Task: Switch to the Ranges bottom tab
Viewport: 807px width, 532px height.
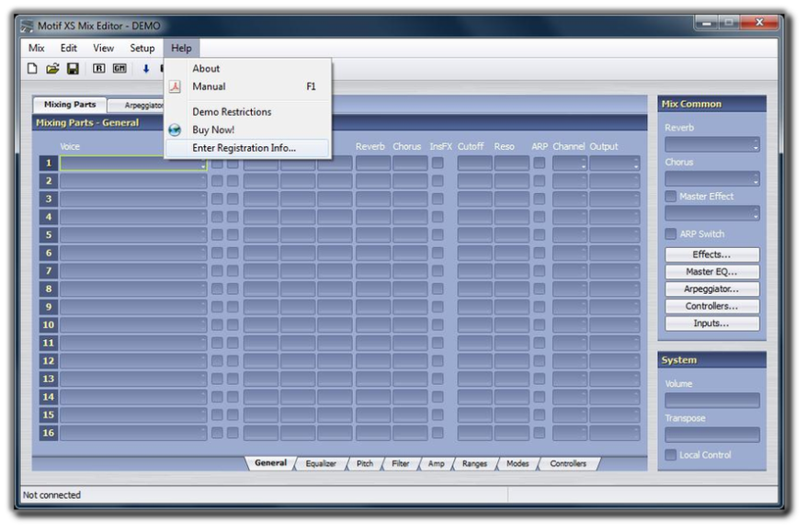Action: click(474, 464)
